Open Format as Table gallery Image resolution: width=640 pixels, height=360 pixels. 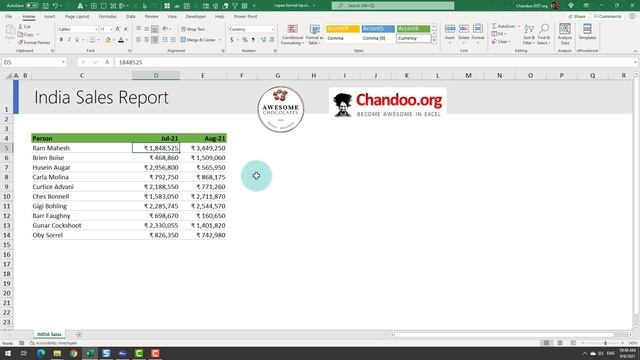(x=314, y=34)
